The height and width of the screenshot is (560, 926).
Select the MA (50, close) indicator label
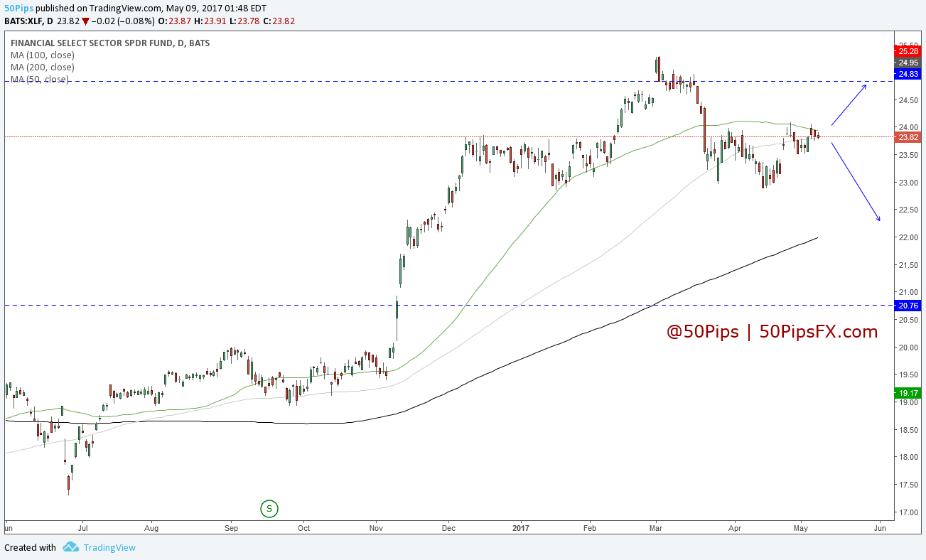click(40, 79)
